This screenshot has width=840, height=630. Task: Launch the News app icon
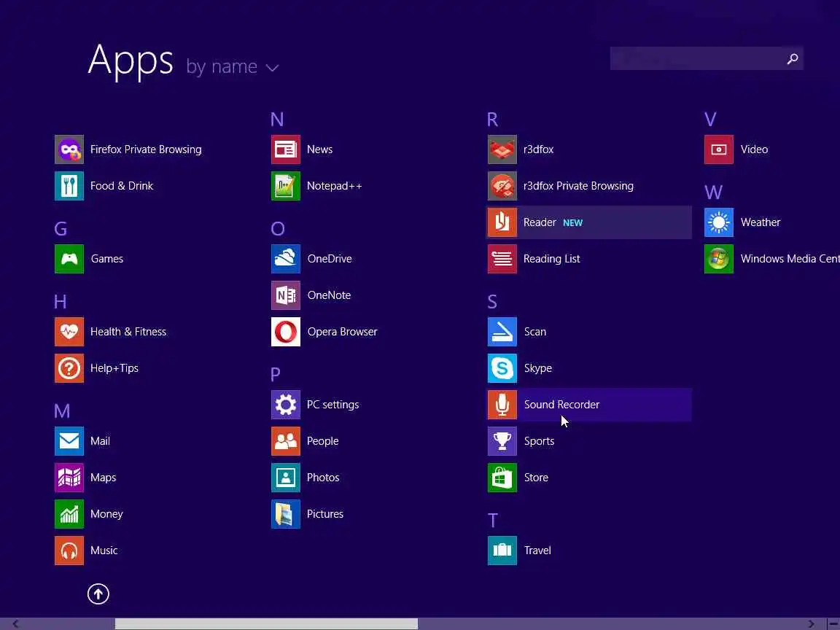(x=286, y=149)
